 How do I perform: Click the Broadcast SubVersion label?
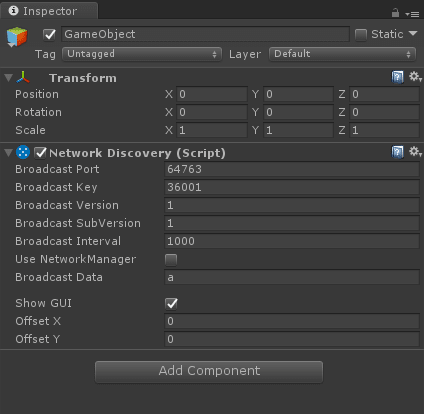[x=78, y=223]
